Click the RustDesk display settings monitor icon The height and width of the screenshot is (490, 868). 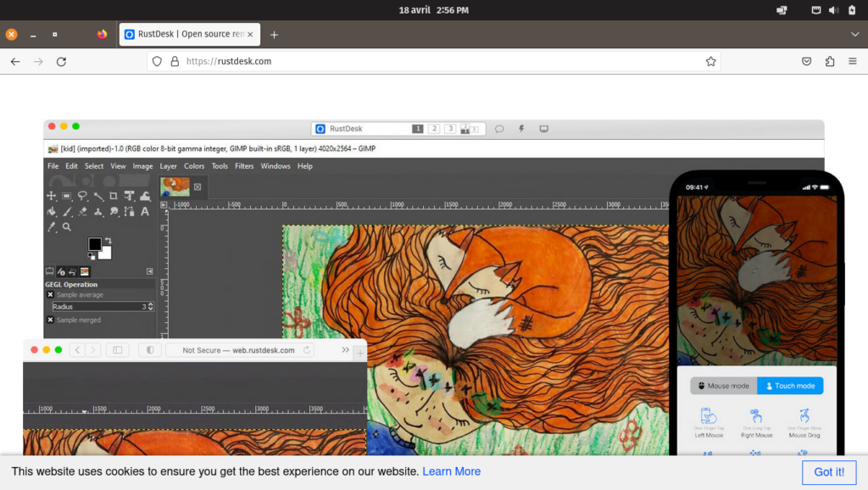click(544, 129)
